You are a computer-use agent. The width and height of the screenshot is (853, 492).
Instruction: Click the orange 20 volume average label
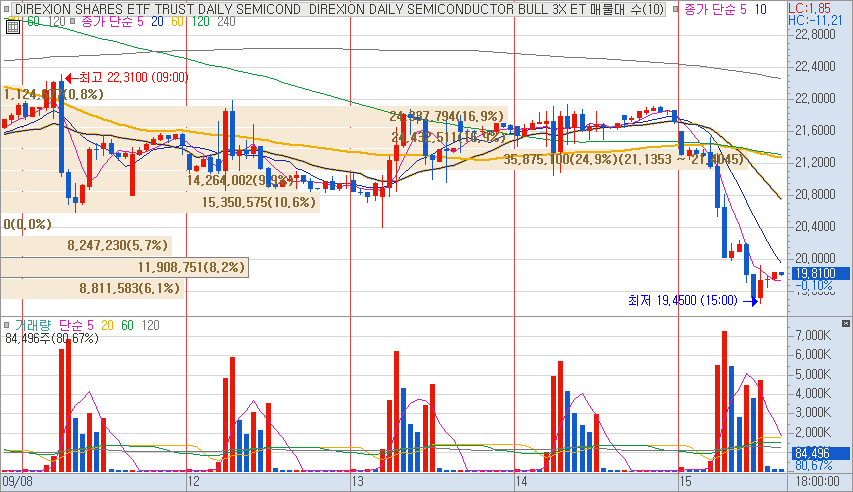[x=107, y=325]
